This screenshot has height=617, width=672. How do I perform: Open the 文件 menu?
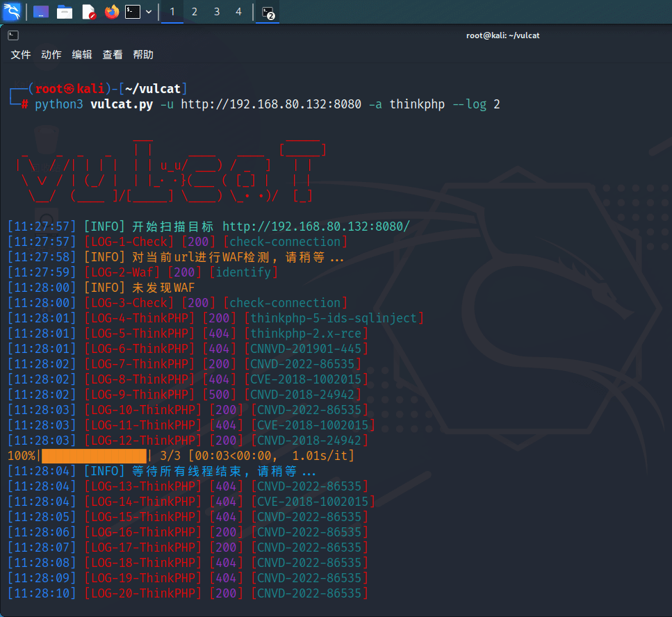pos(21,55)
